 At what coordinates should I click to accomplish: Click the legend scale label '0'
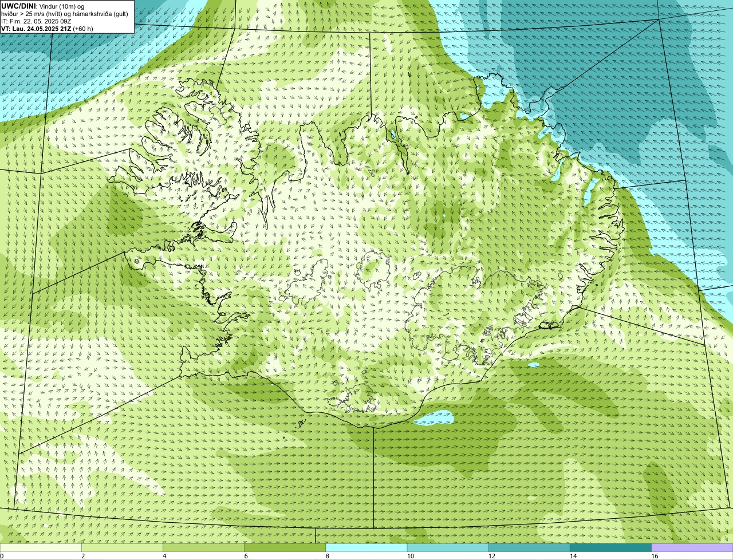(2, 556)
